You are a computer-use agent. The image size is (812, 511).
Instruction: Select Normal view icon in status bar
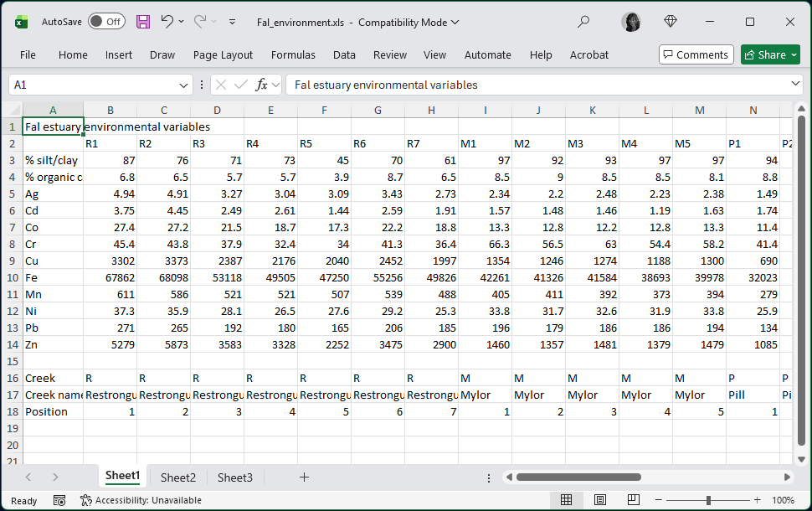click(x=567, y=500)
